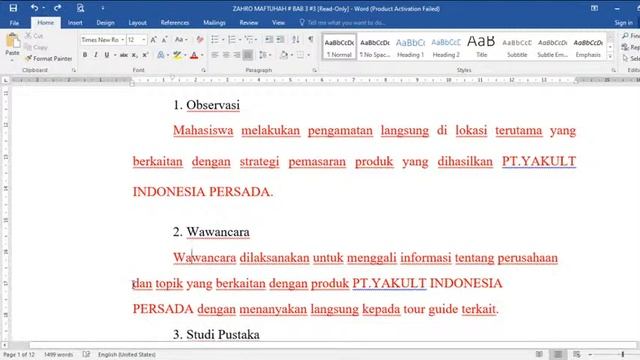
Task: Open Print Preview from quick access toolbar
Action: coord(80,8)
